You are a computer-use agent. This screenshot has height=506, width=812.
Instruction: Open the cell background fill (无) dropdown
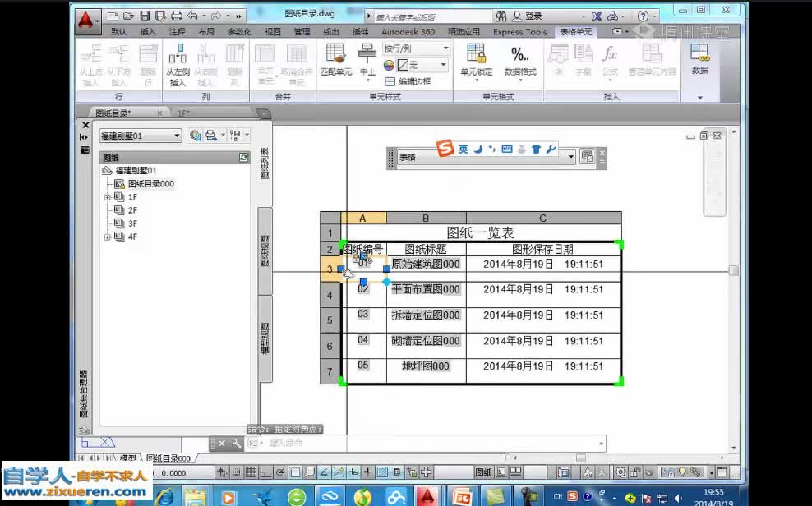click(422, 65)
